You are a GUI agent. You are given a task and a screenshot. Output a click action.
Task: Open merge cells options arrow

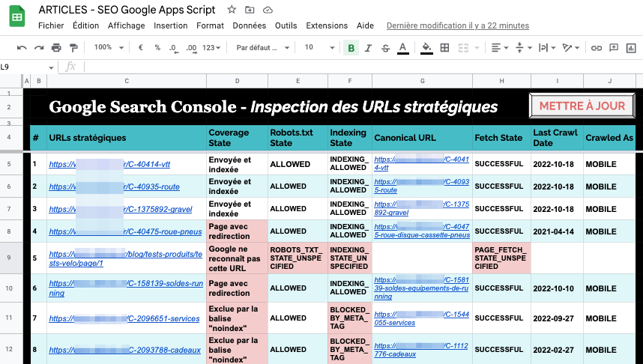pos(477,48)
